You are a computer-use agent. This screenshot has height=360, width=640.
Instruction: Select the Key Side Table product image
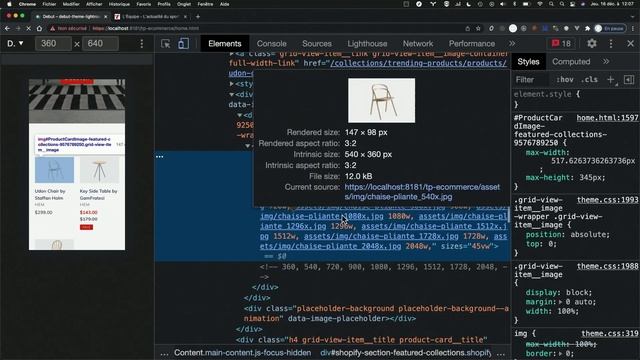99,171
